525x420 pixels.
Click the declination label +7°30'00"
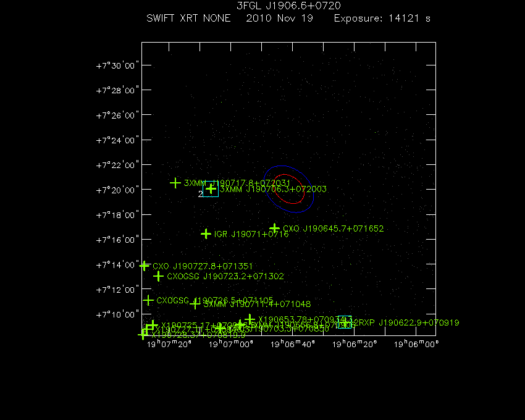[117, 65]
